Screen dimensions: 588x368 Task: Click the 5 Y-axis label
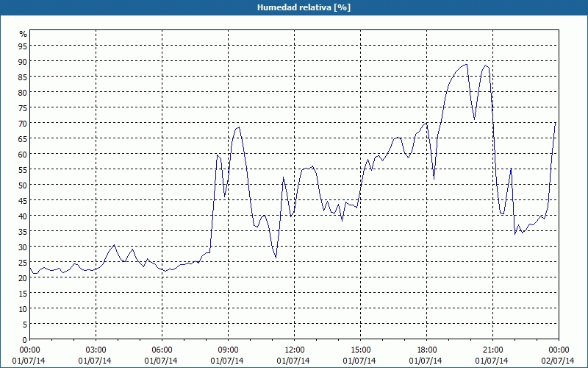coord(25,325)
